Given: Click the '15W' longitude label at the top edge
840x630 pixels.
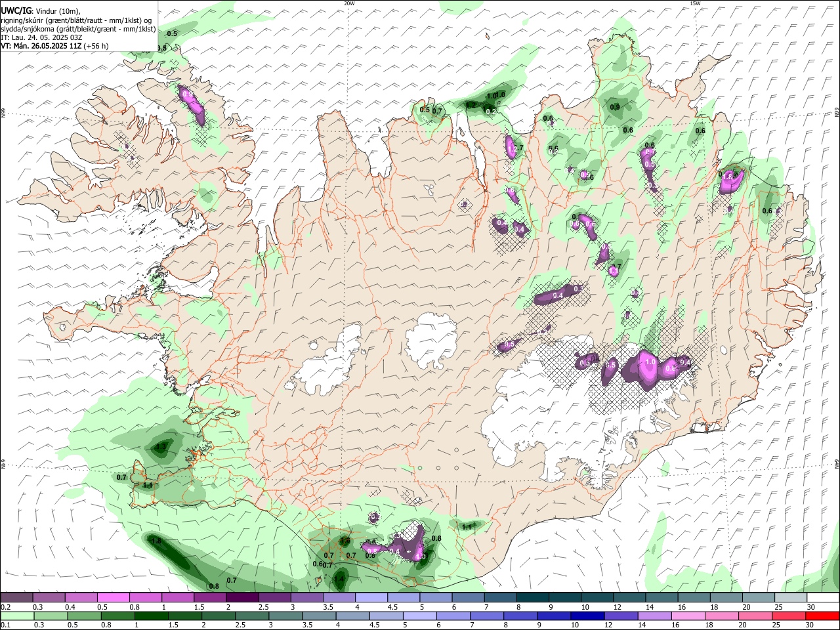Looking at the screenshot, I should (x=695, y=3).
